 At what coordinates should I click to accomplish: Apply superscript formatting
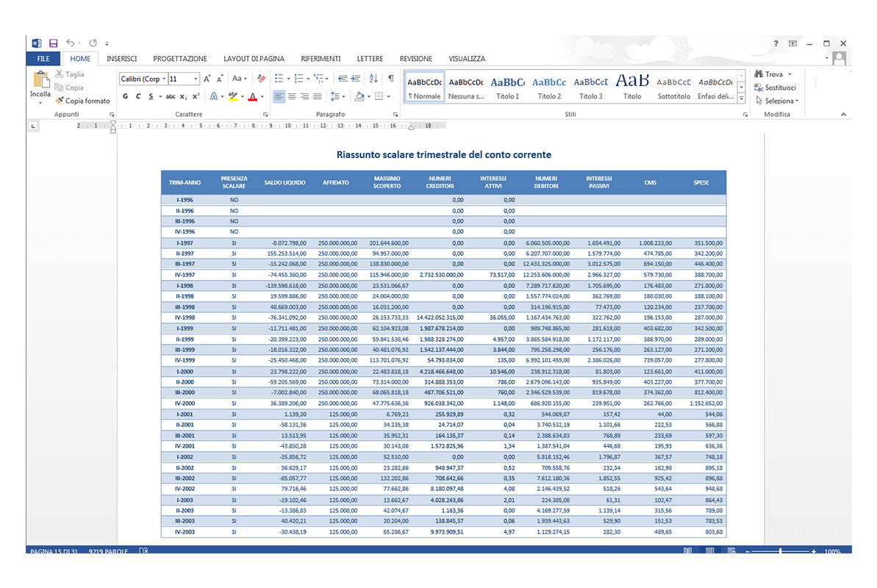(196, 97)
